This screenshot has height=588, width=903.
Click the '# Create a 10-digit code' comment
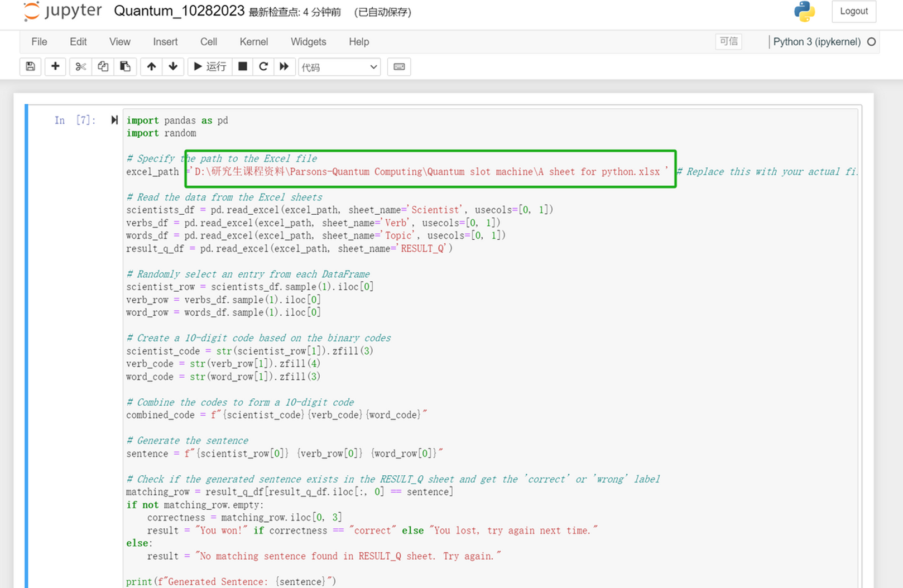point(258,338)
